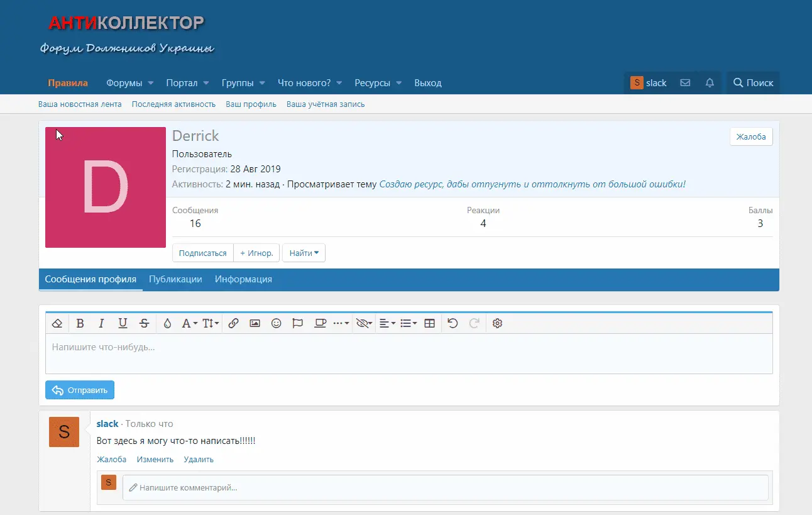This screenshot has height=515, width=812.
Task: Open the text alignment dropdown
Action: tap(387, 323)
